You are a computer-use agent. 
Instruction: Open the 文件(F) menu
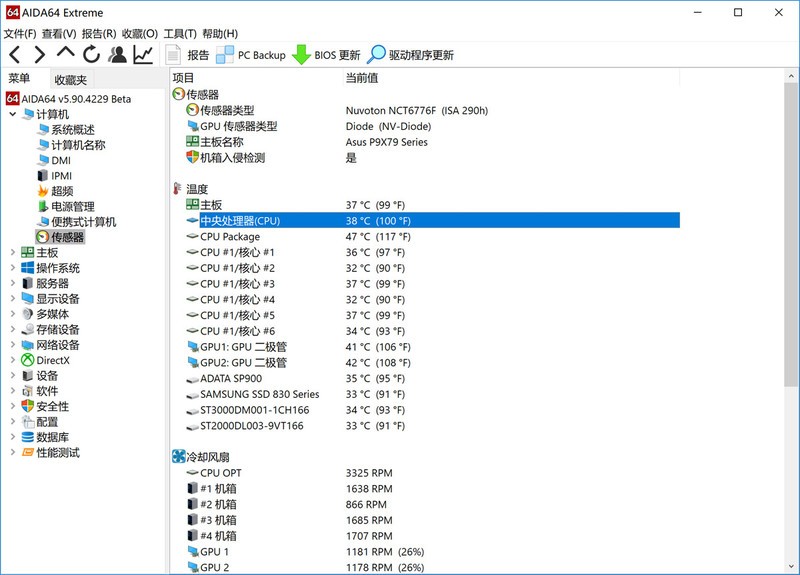20,34
